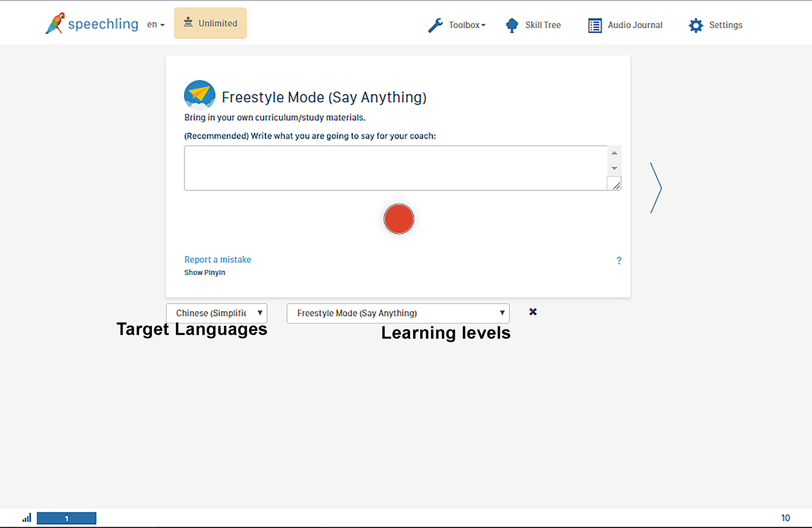
Task: Open Settings via the gear icon
Action: coord(696,26)
